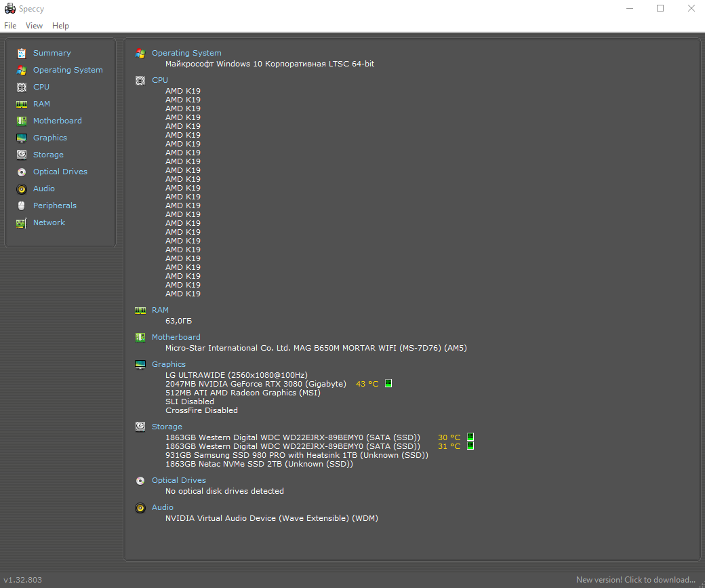Viewport: 705px width, 588px height.
Task: Open the Motherboard heading in summary panel
Action: [x=176, y=337]
